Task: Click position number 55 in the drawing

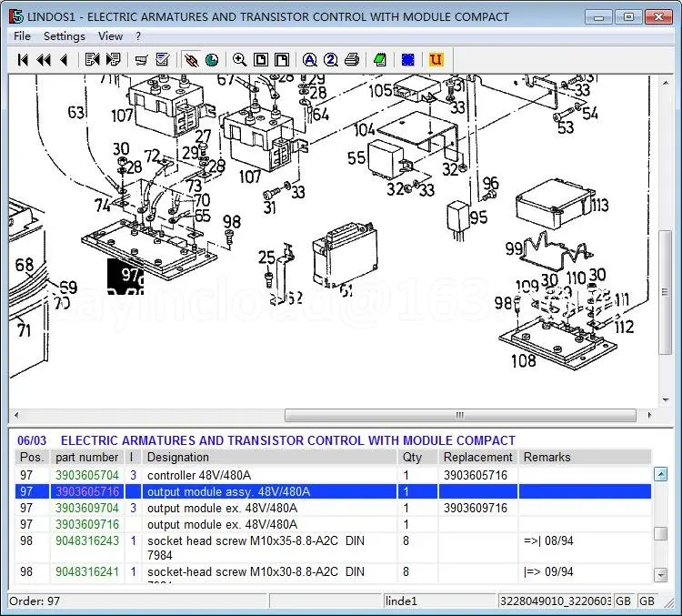Action: pyautogui.click(x=356, y=157)
